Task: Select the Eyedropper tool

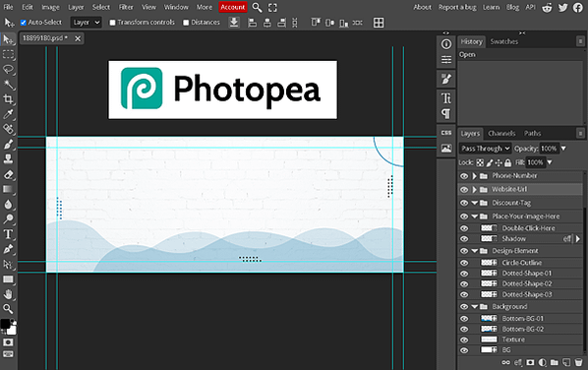Action: 8,114
